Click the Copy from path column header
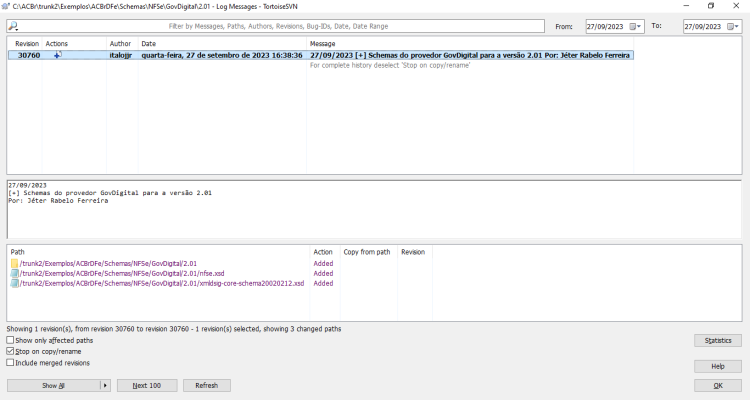 point(369,252)
